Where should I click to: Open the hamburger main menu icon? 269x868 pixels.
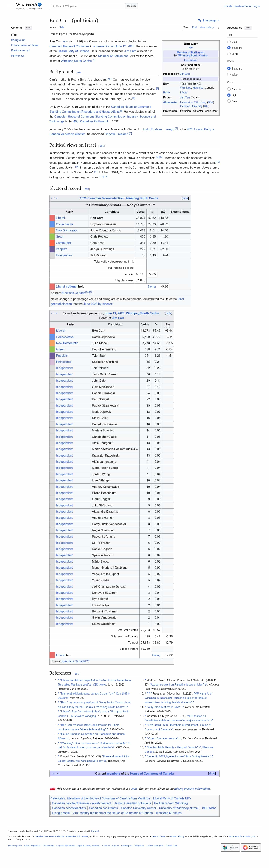tap(10, 6)
